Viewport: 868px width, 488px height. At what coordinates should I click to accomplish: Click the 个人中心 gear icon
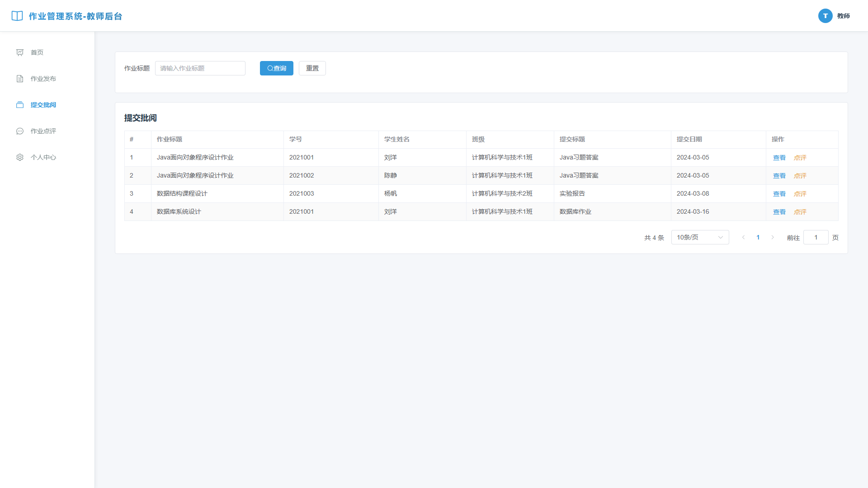tap(20, 157)
